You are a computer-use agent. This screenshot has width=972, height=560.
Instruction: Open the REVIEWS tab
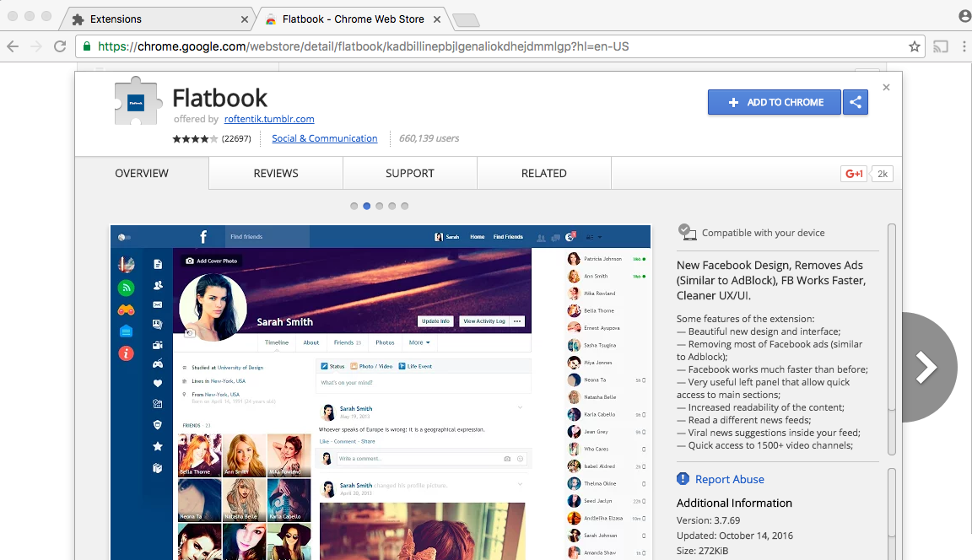point(276,174)
